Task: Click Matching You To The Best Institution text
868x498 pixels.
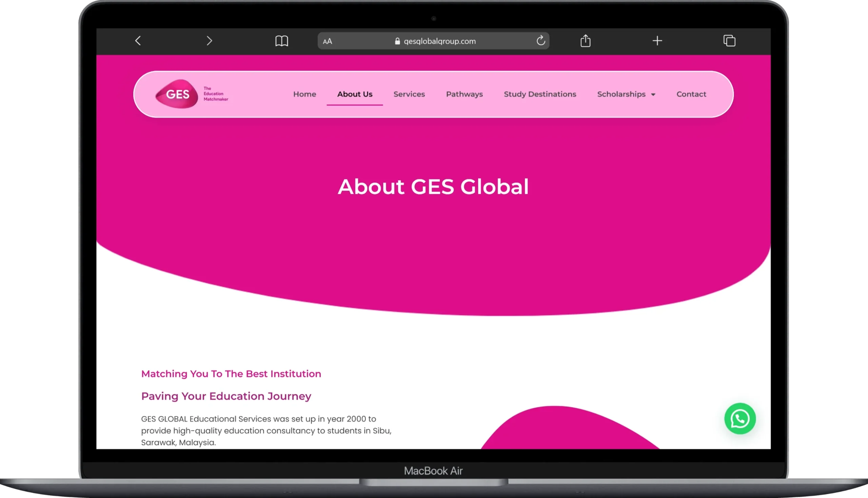Action: coord(231,373)
